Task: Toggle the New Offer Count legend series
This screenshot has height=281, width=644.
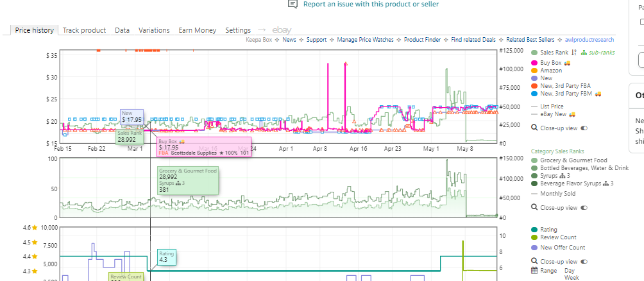Action: click(534, 248)
